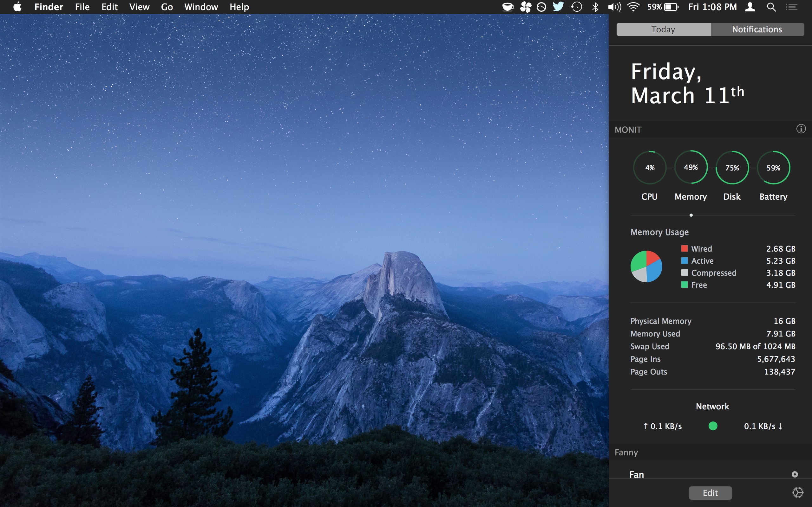Viewport: 812px width, 507px height.
Task: Click the MONIT widget info icon
Action: tap(801, 129)
